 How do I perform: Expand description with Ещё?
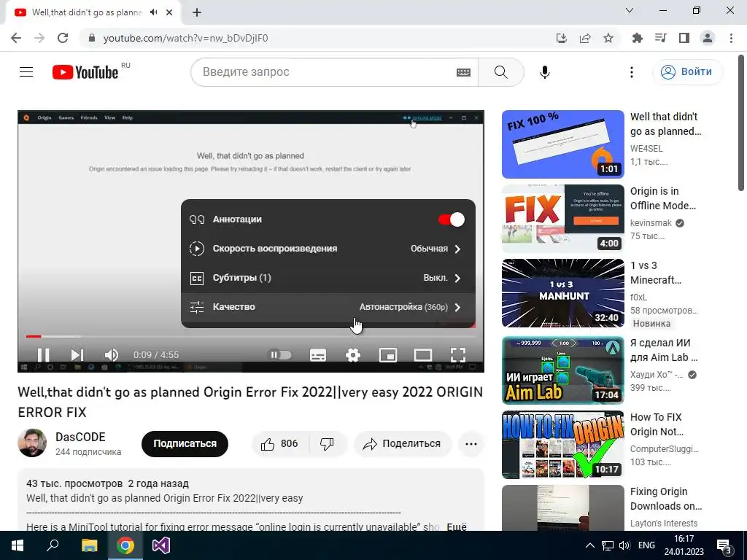tap(457, 526)
